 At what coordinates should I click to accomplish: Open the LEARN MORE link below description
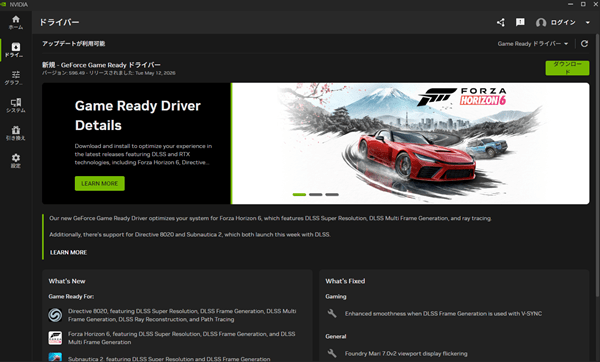[x=68, y=252]
